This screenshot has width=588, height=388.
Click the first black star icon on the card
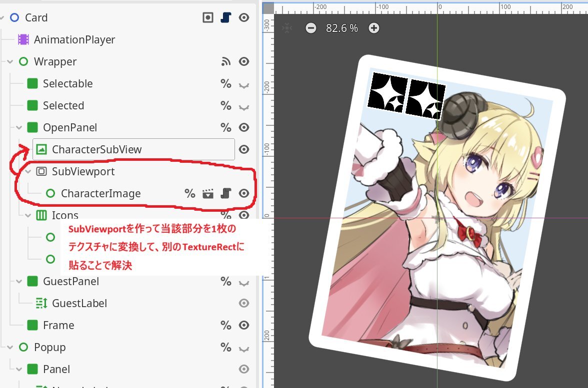[387, 93]
